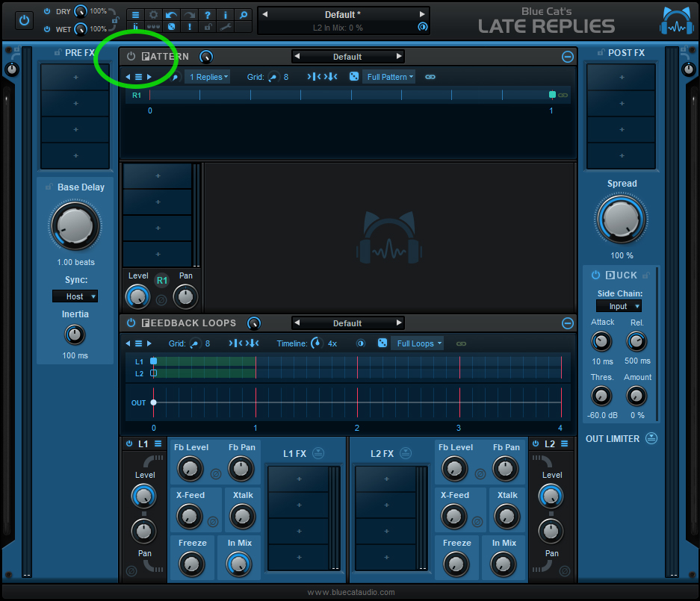The height and width of the screenshot is (601, 700).
Task: Toggle the POST FX lock icon
Action: coord(601,52)
